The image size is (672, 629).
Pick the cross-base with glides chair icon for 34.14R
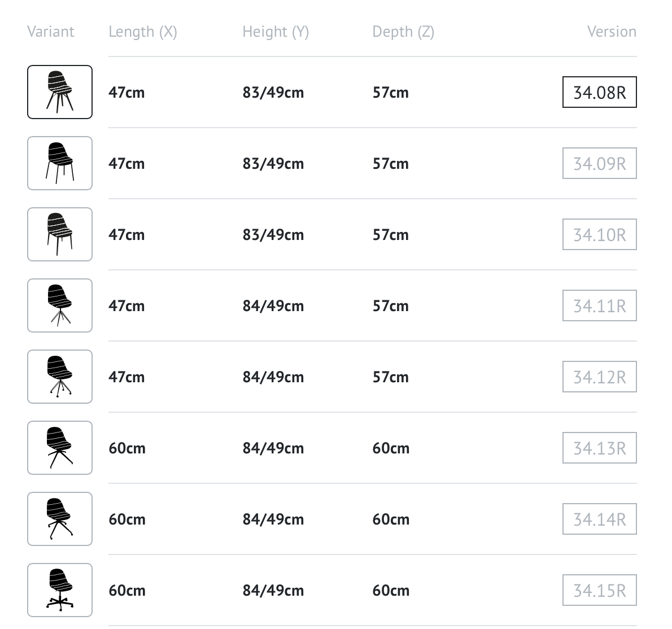coord(59,519)
